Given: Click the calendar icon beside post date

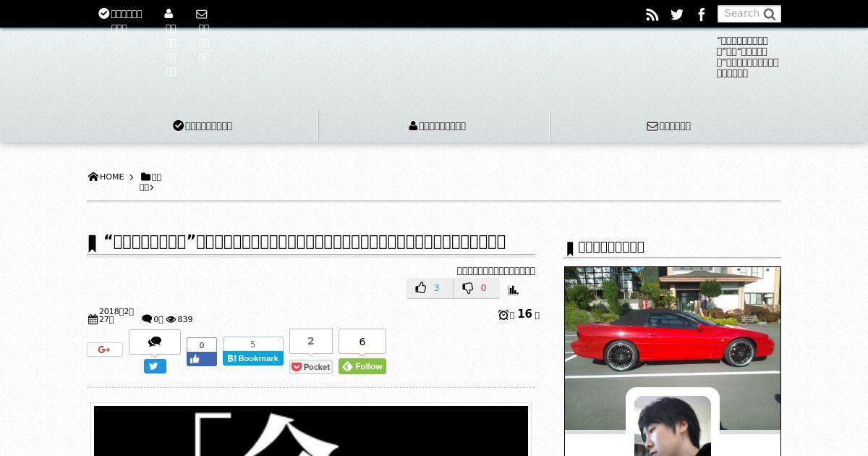Looking at the screenshot, I should 93,319.
